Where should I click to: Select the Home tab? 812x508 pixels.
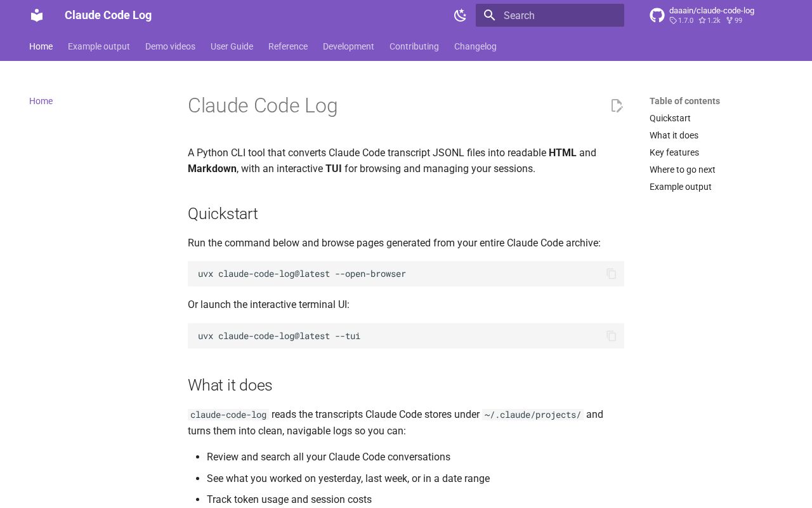[41, 46]
